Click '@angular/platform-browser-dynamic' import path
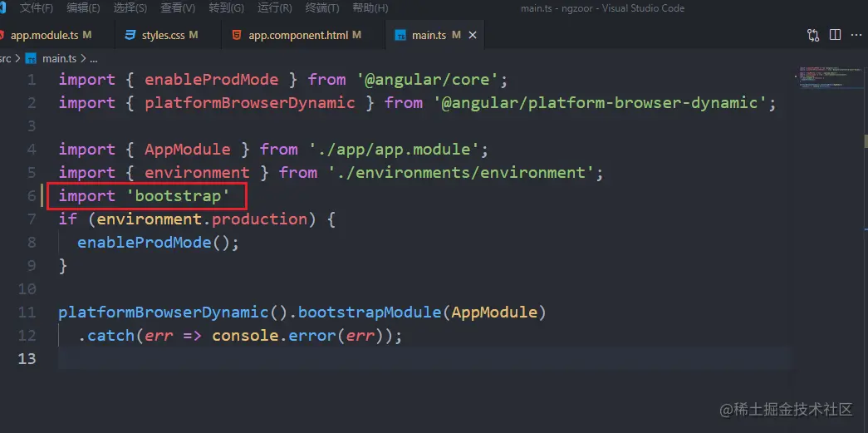 tap(600, 103)
